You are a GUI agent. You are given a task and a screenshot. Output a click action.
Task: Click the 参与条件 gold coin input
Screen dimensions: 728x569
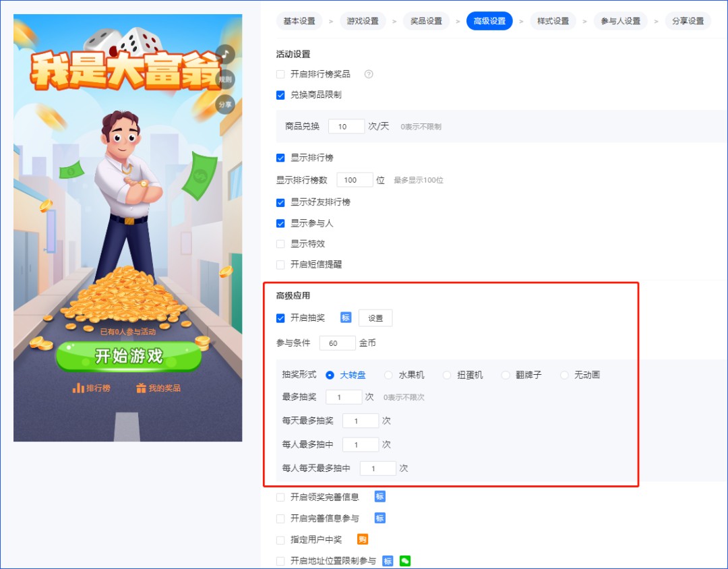click(338, 343)
